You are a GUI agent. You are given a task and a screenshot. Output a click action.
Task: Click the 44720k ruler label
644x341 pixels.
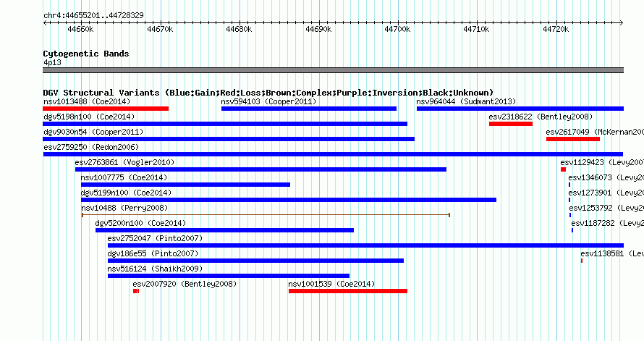point(556,29)
